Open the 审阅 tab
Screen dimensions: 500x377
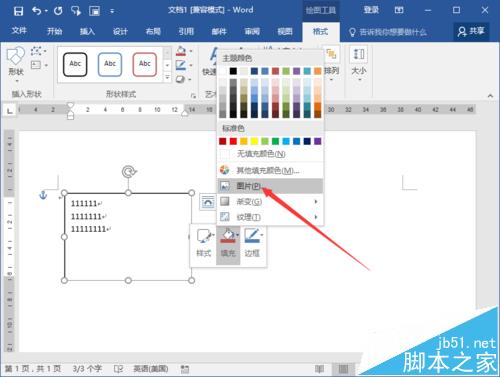click(x=252, y=31)
